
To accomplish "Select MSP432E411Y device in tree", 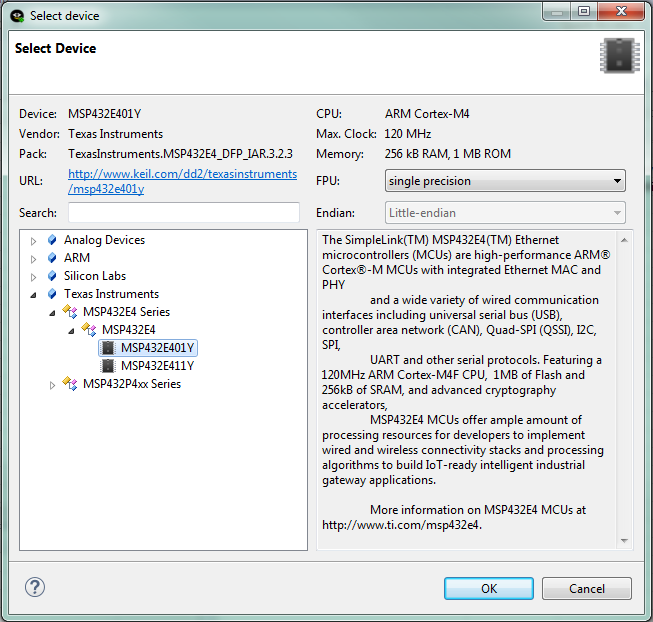I will pyautogui.click(x=157, y=366).
